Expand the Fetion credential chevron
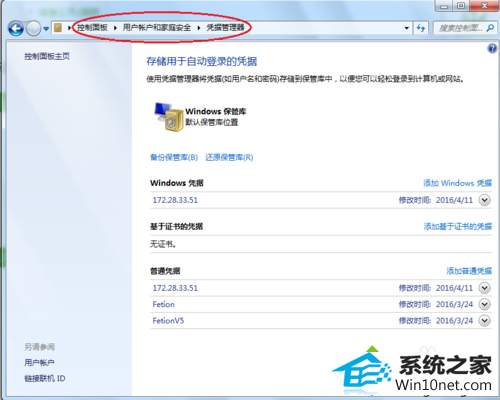Viewport: 500px width, 400px height. tap(484, 304)
